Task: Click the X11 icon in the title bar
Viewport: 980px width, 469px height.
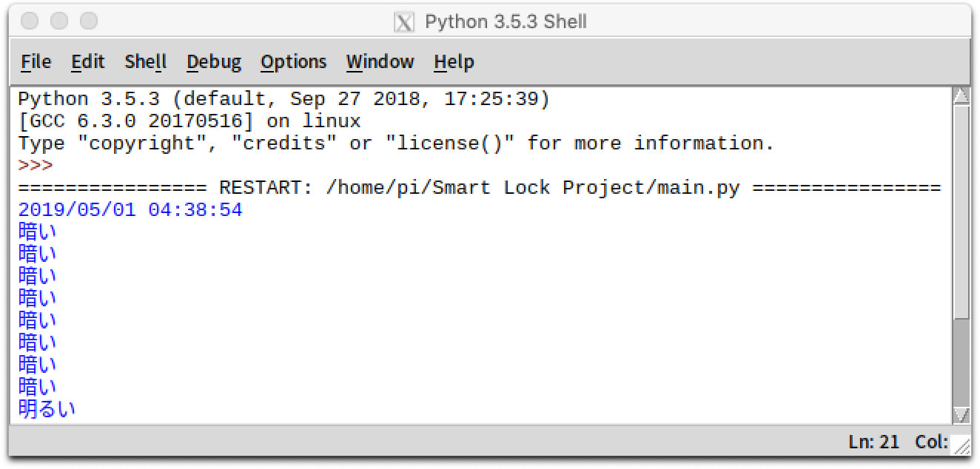Action: tap(403, 22)
